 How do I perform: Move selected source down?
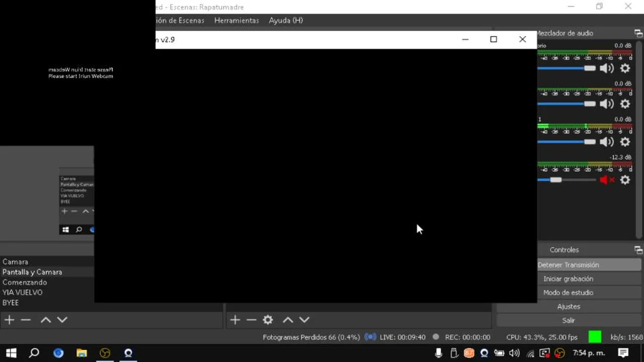[x=304, y=320]
